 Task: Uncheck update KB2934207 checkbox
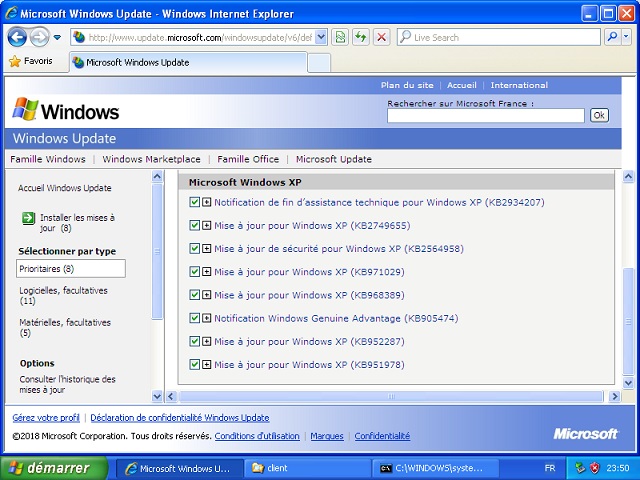[195, 202]
